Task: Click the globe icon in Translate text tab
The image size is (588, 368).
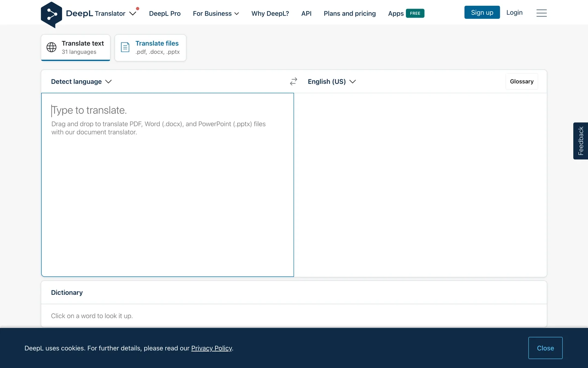Action: pyautogui.click(x=51, y=47)
